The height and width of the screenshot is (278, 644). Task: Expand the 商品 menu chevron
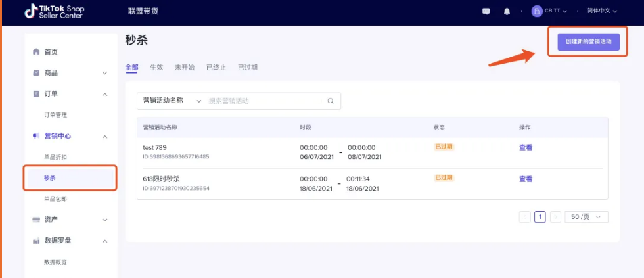pyautogui.click(x=104, y=73)
